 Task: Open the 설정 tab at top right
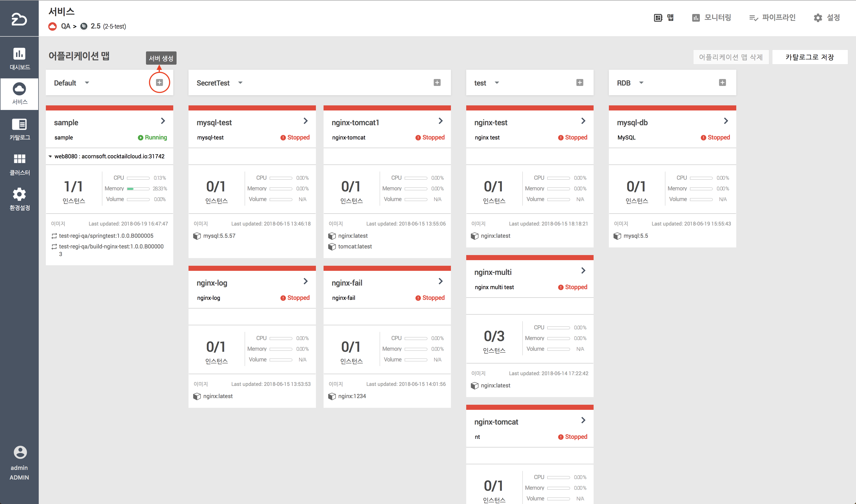[826, 18]
